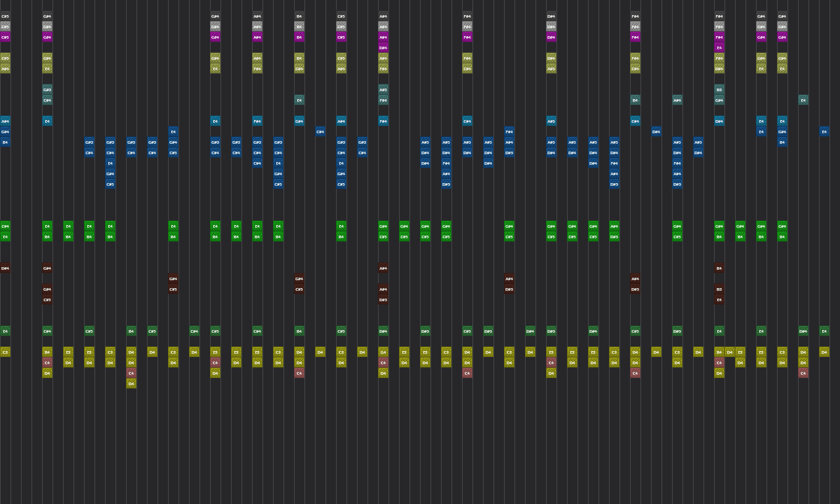The height and width of the screenshot is (504, 840).
Task: Click the olive A#4 note below C#5
Action: [x=5, y=69]
